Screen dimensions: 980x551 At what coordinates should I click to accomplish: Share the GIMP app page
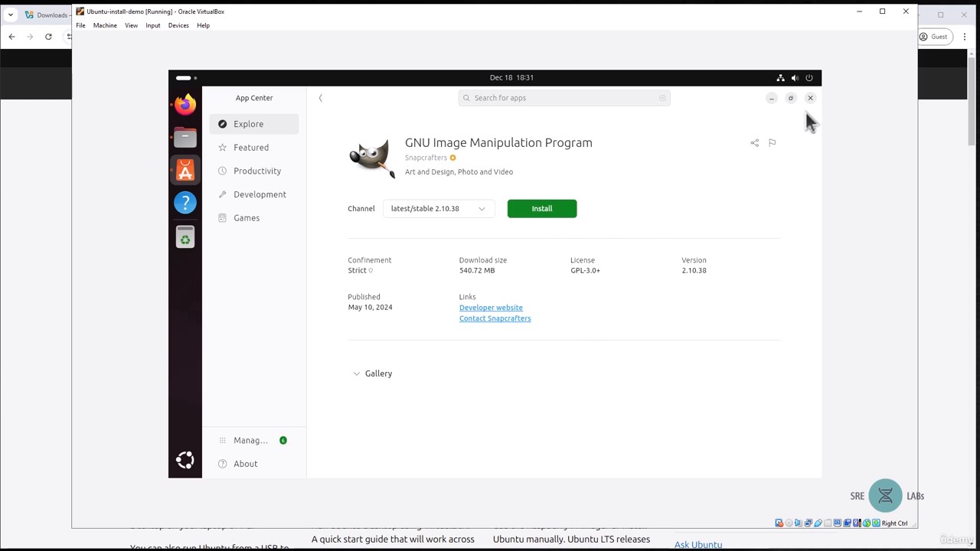click(754, 143)
